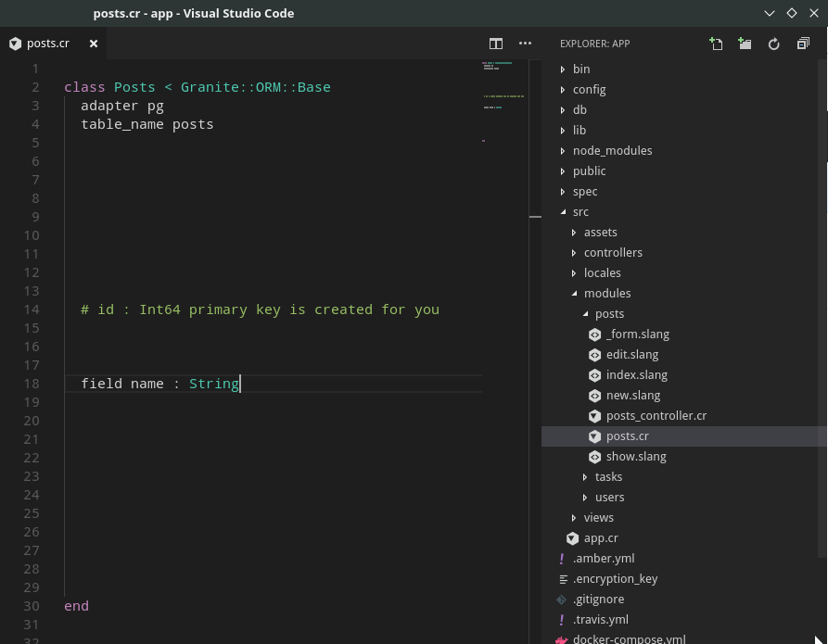Open .amber.yml file name
The height and width of the screenshot is (644, 828).
tap(604, 559)
